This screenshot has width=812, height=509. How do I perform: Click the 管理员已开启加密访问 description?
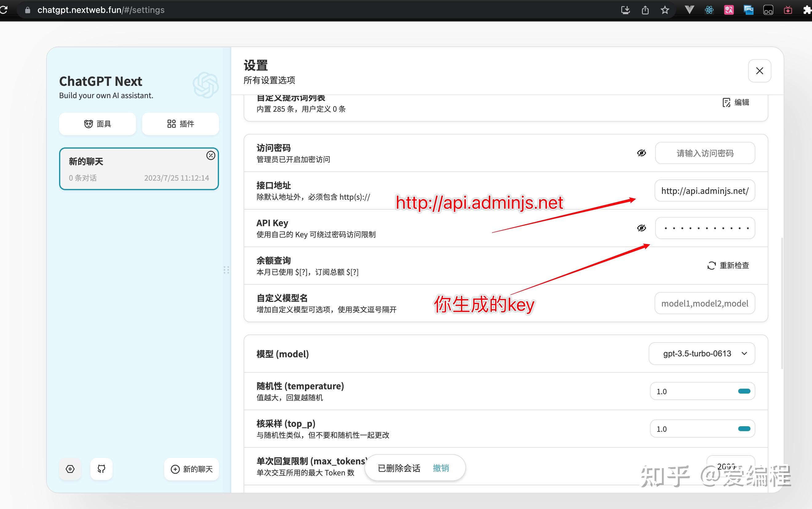pos(293,160)
